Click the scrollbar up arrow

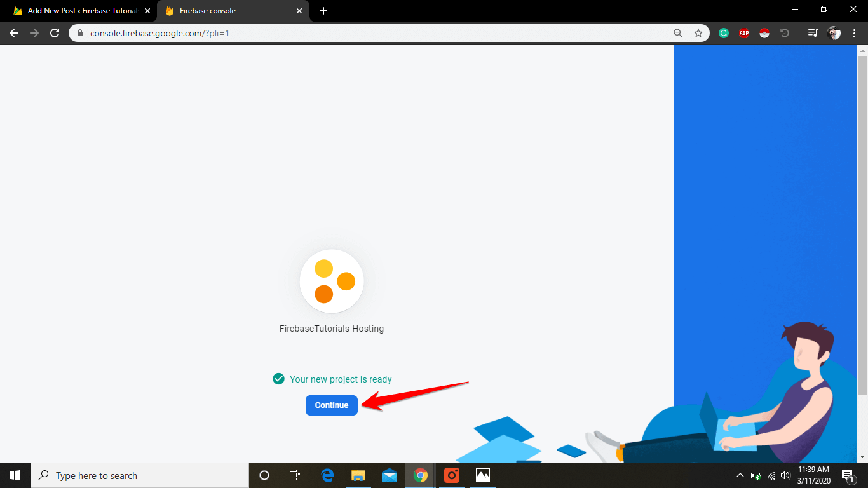[862, 50]
